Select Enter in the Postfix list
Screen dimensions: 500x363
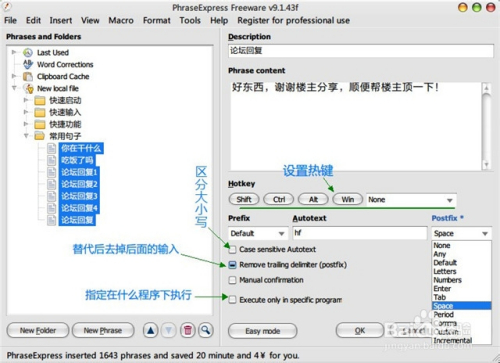point(461,289)
